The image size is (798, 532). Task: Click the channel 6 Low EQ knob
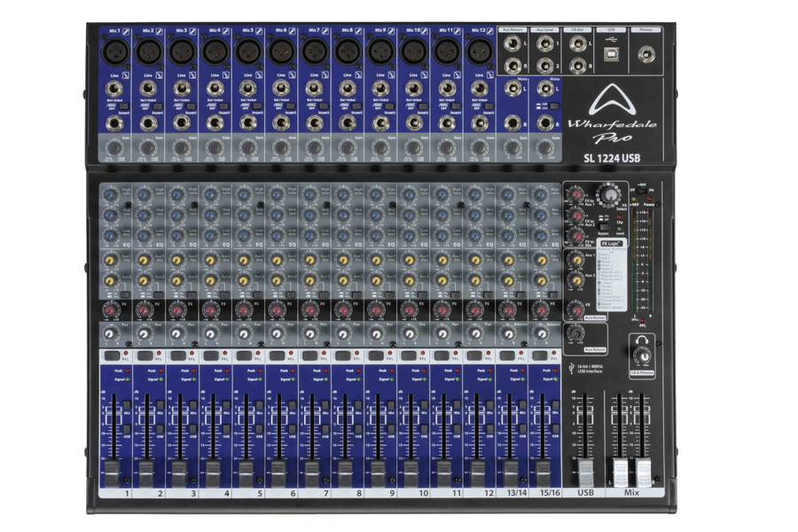(x=277, y=236)
